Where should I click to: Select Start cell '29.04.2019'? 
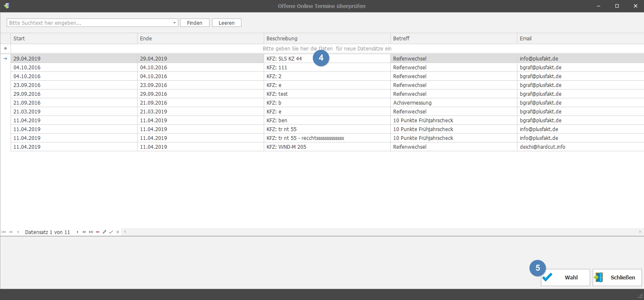[x=74, y=59]
